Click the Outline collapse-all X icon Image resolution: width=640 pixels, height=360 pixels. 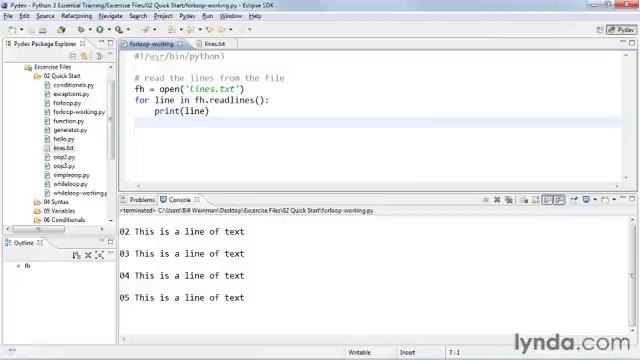coord(88,255)
